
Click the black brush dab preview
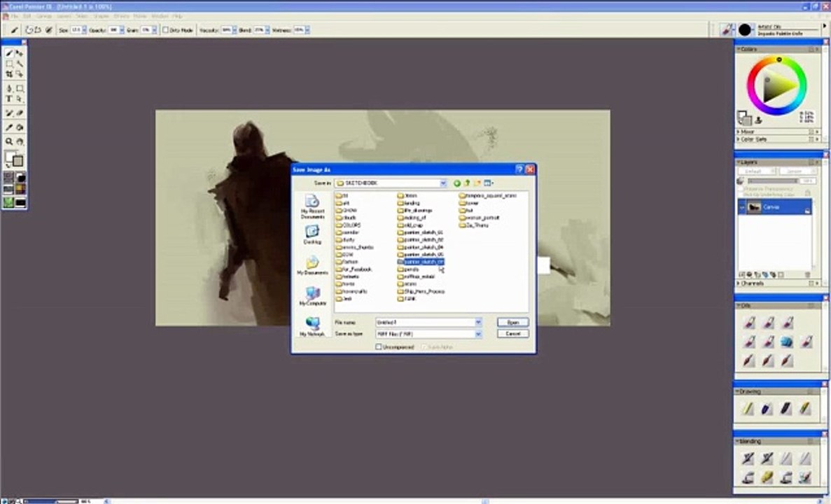coord(745,29)
